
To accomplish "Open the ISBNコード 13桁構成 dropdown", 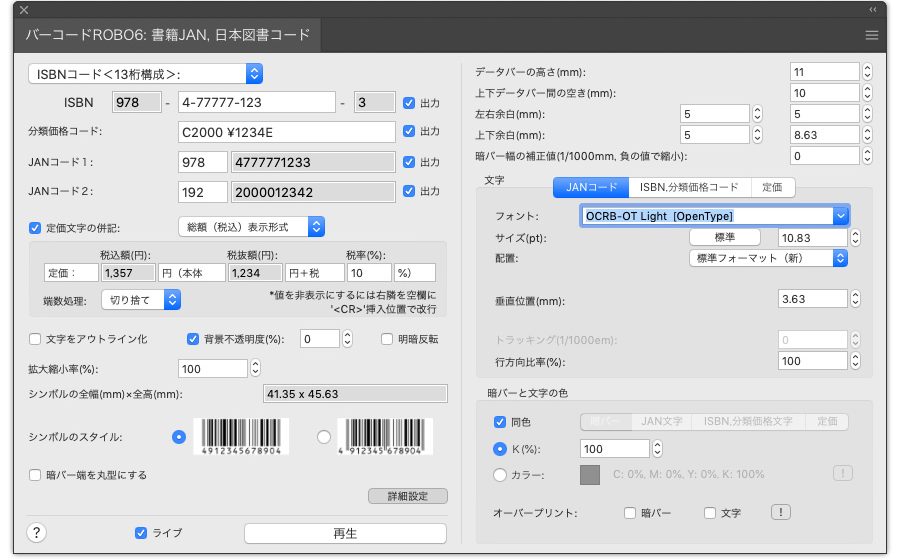I will point(146,73).
